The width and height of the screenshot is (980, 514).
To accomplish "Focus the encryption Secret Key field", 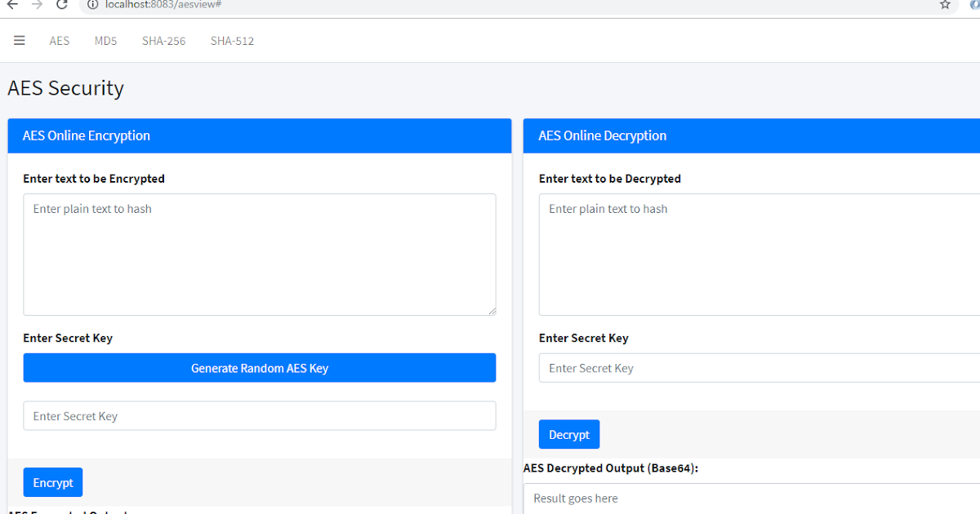I will (259, 415).
